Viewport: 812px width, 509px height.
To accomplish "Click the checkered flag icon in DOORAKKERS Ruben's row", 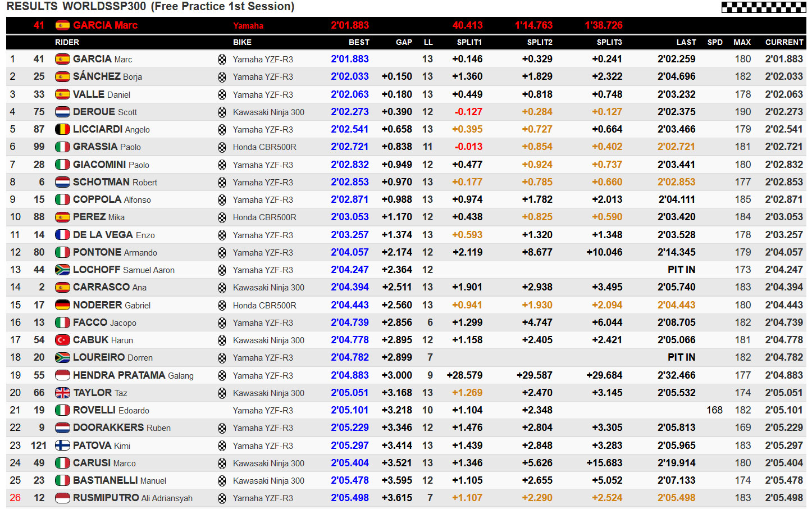I will pos(222,428).
